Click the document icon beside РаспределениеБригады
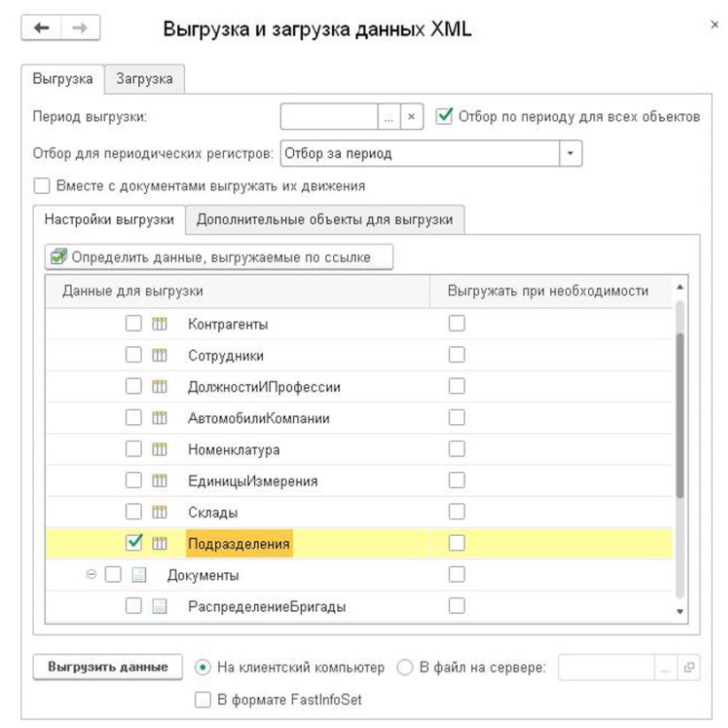Screen dimensions: 728x728 coord(159,607)
